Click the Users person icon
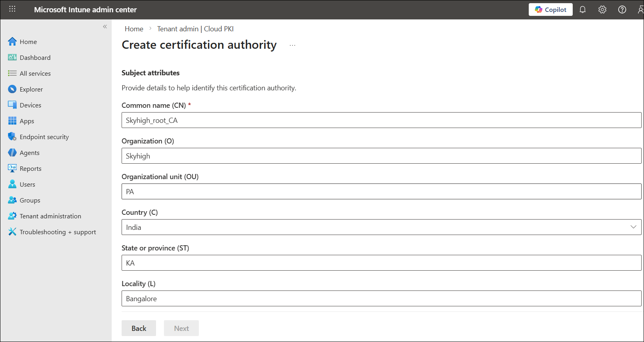This screenshot has height=342, width=644. click(x=12, y=184)
